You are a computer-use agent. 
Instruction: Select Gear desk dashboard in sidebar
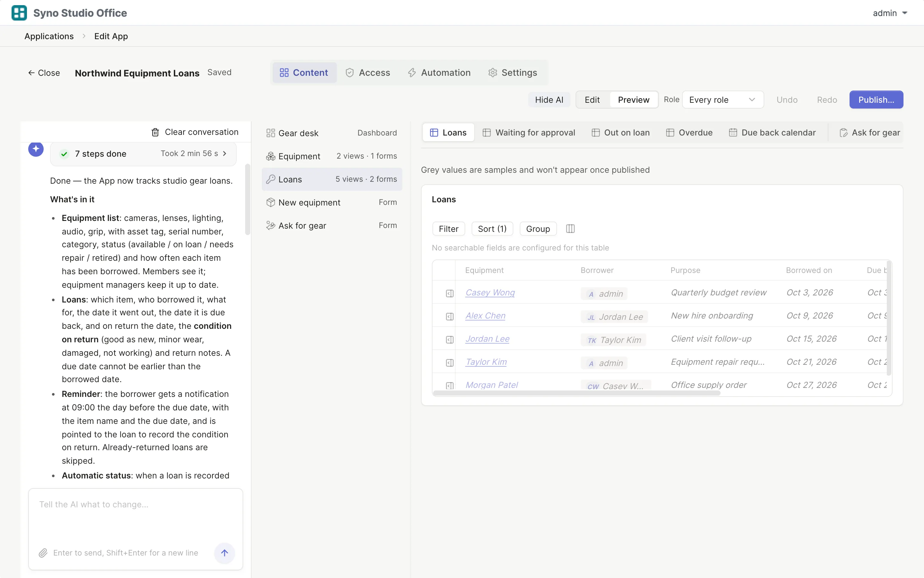tap(331, 133)
